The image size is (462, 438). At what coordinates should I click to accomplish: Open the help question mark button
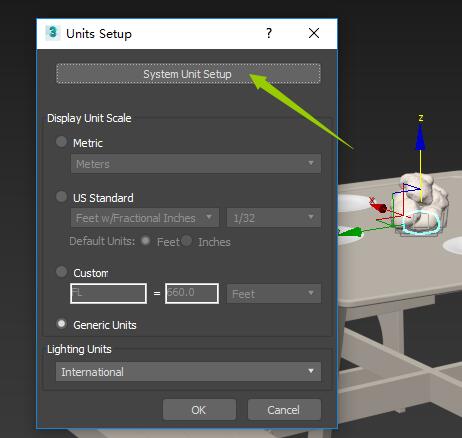click(269, 33)
